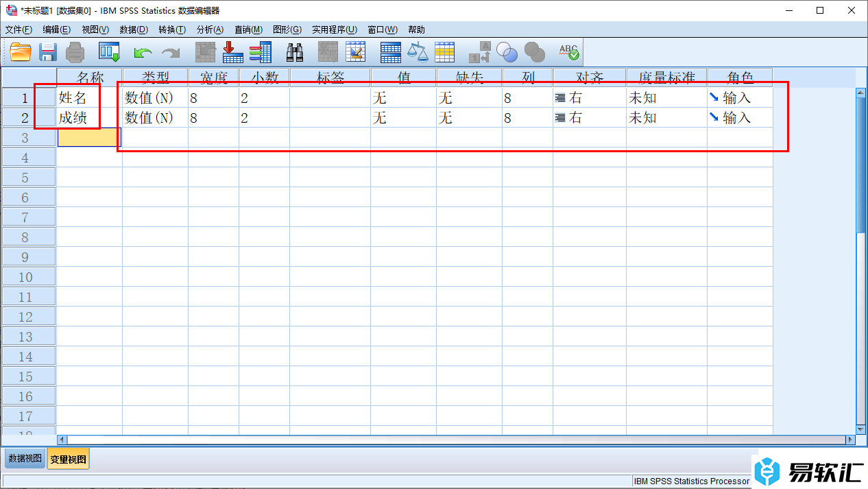Select row header number 2

click(29, 118)
